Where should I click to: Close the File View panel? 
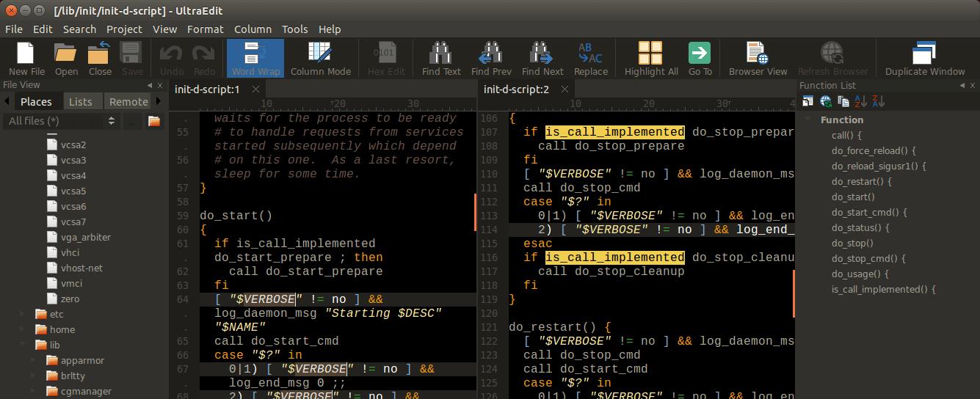(161, 85)
